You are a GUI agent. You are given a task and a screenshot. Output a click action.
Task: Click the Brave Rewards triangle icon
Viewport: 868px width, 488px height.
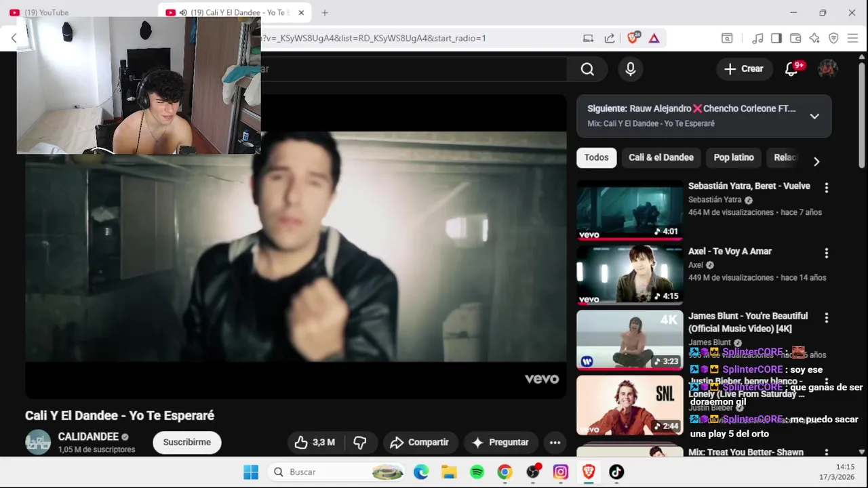(x=654, y=39)
